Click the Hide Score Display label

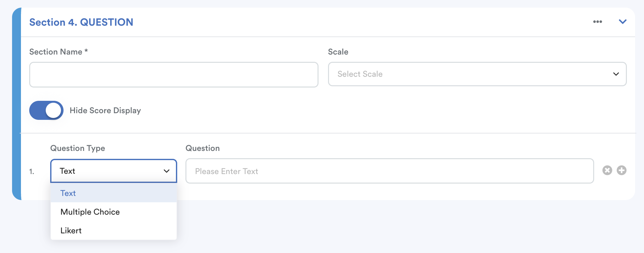105,110
